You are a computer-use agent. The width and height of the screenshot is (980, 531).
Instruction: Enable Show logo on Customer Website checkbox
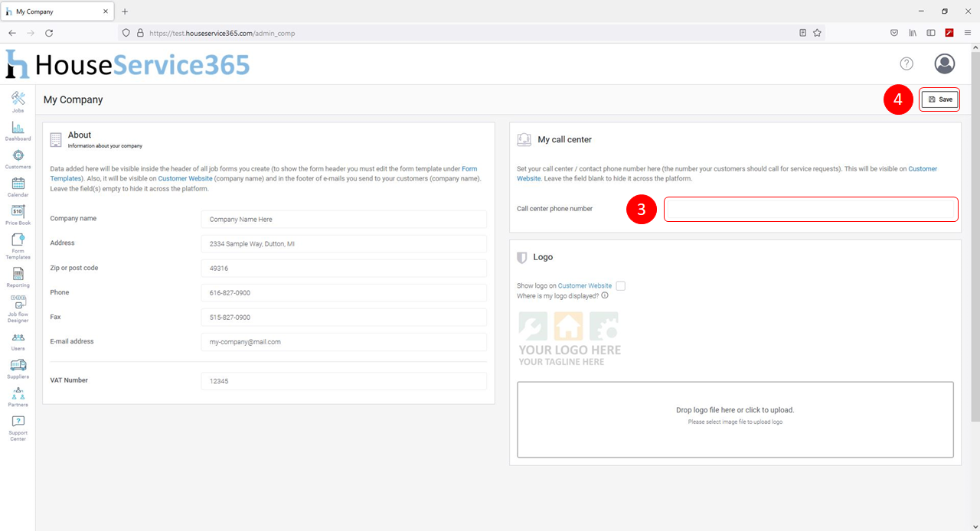[621, 285]
